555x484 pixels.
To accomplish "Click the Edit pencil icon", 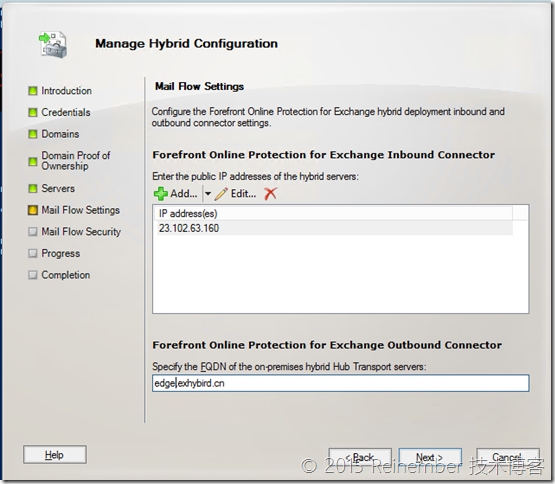I will pyautogui.click(x=221, y=194).
